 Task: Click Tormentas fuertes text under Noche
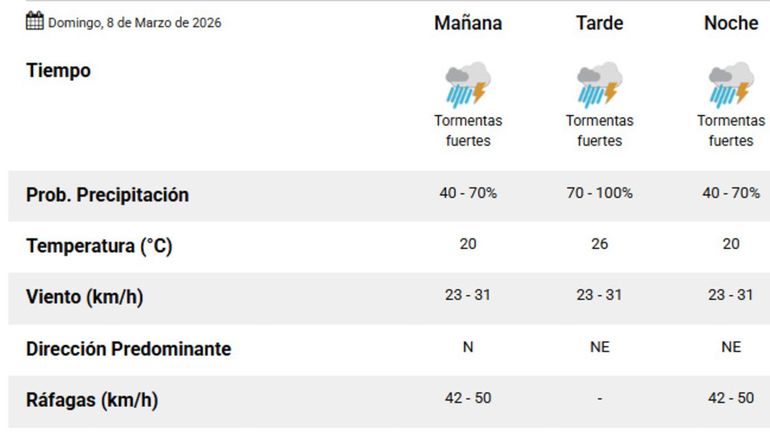tap(731, 131)
